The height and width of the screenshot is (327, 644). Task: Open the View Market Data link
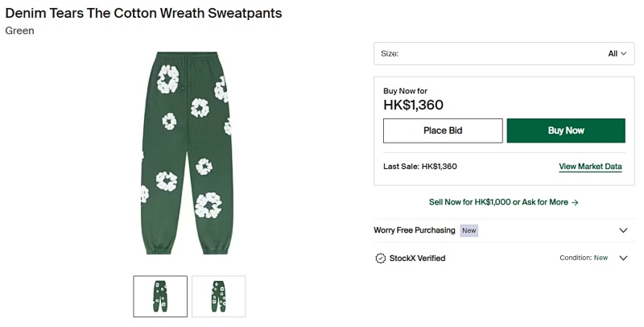click(590, 167)
